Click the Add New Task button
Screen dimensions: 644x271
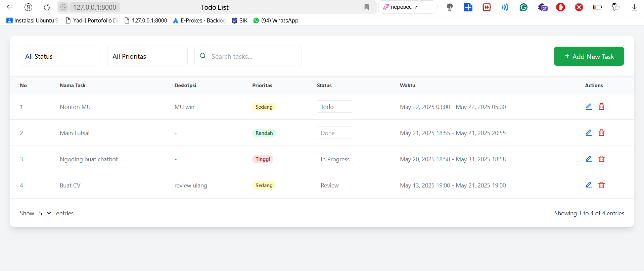point(589,56)
